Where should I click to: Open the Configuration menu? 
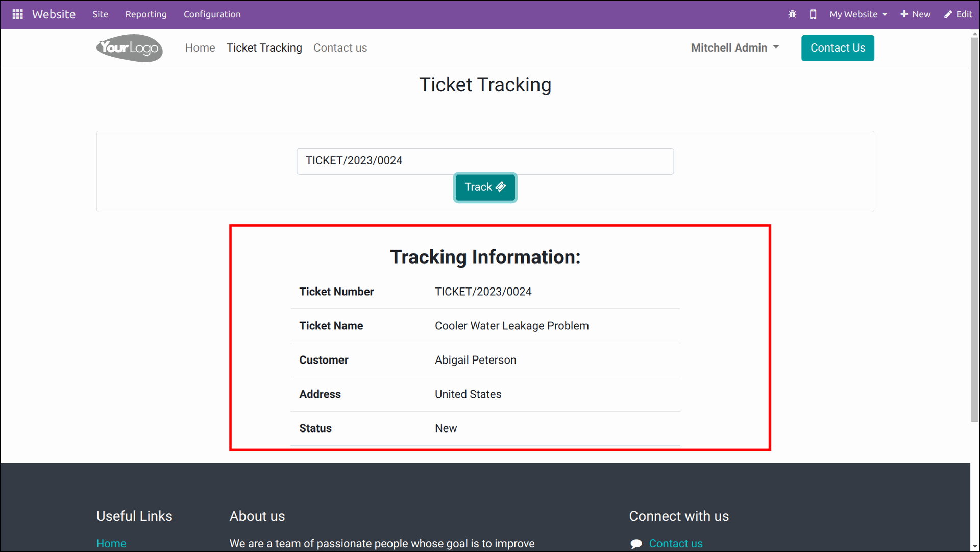[x=212, y=14]
